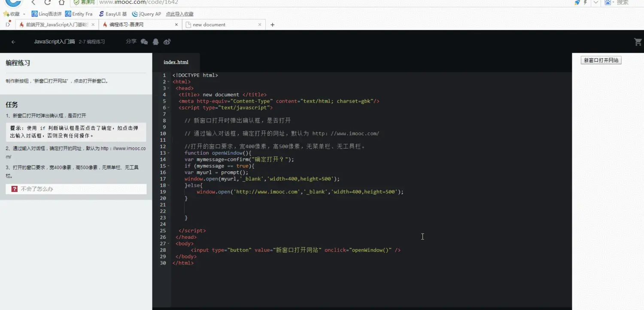This screenshot has height=310, width=644.
Task: Open the 收藏 favorites star button
Action: click(11, 14)
